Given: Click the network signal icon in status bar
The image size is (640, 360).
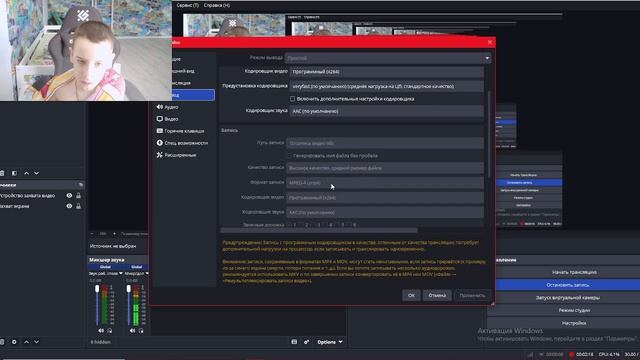Looking at the screenshot, I should click(x=530, y=354).
